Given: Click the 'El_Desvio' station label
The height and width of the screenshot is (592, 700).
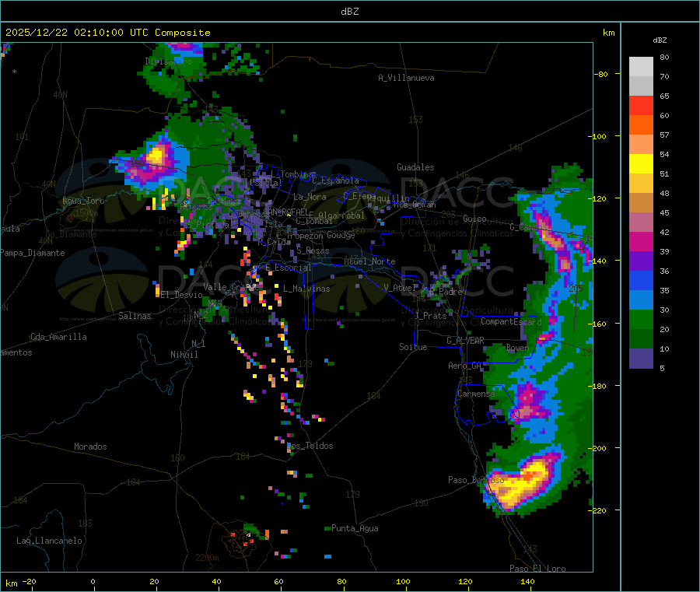Looking at the screenshot, I should [x=182, y=295].
